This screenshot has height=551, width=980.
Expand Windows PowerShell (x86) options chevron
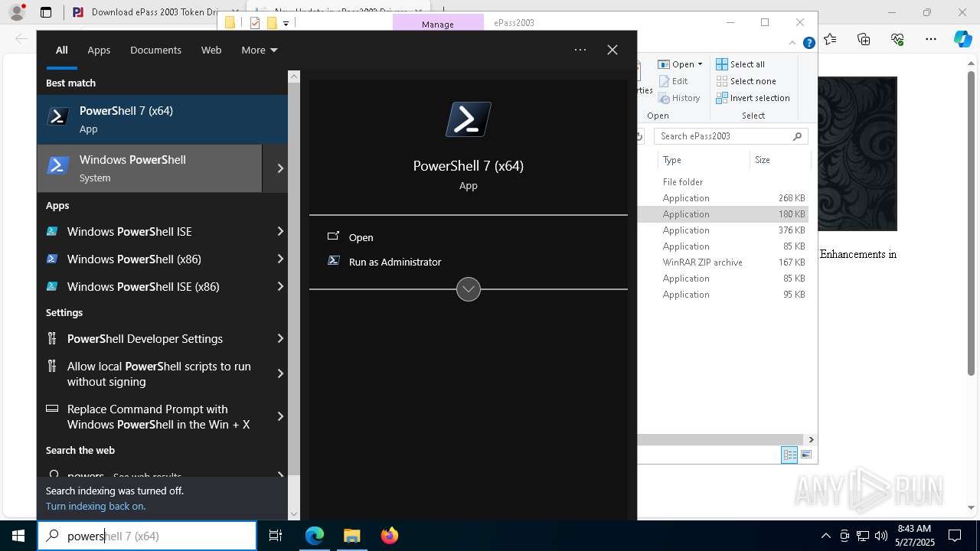(279, 259)
